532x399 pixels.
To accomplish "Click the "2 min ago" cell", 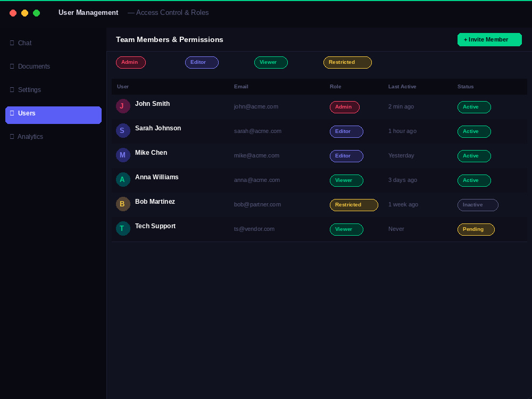I will click(x=401, y=106).
